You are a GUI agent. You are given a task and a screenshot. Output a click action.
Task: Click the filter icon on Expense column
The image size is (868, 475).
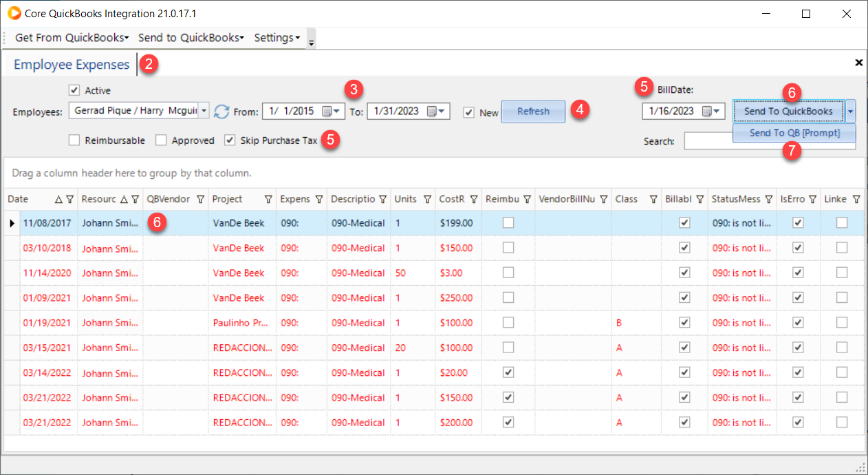(319, 199)
